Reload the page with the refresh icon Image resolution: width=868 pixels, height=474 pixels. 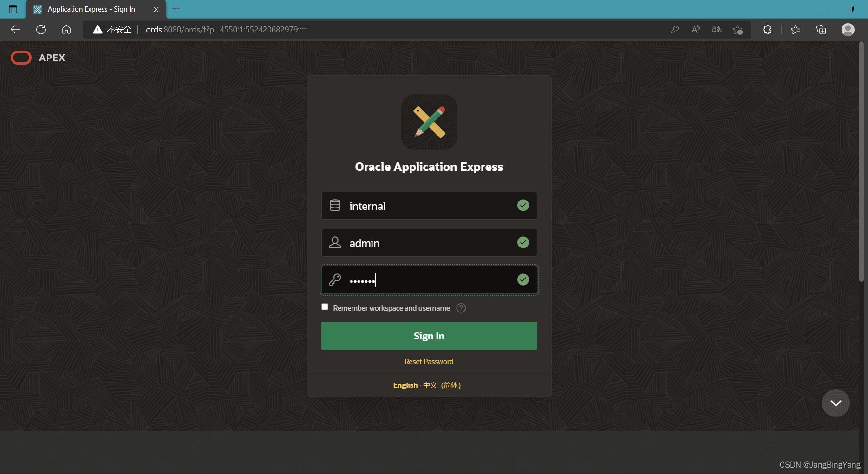(x=41, y=30)
